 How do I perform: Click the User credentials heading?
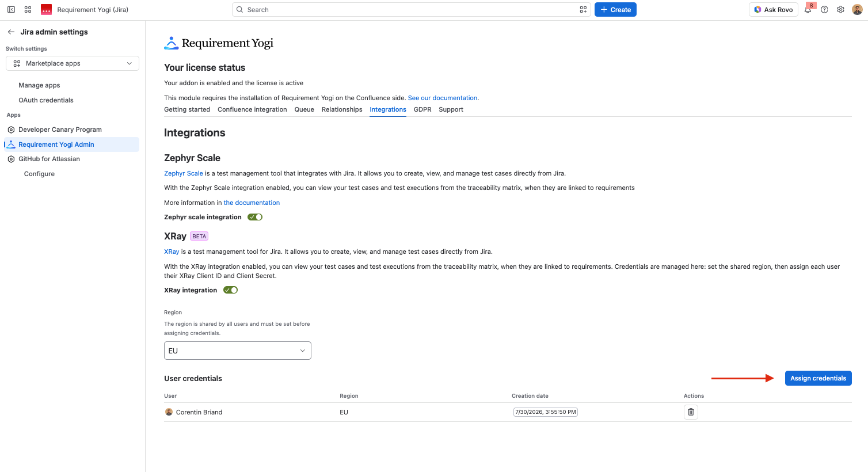coord(193,379)
